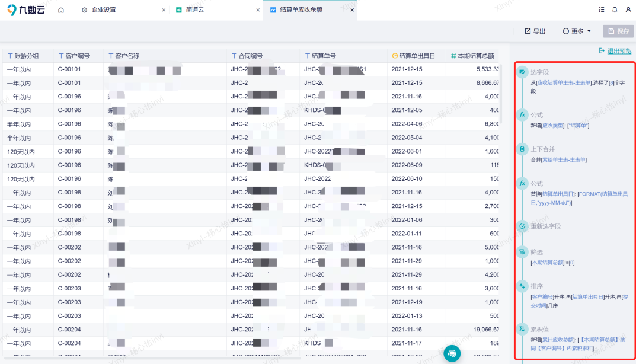Click the 选字段 step title
Screen dimensions: 636x364
click(539, 72)
